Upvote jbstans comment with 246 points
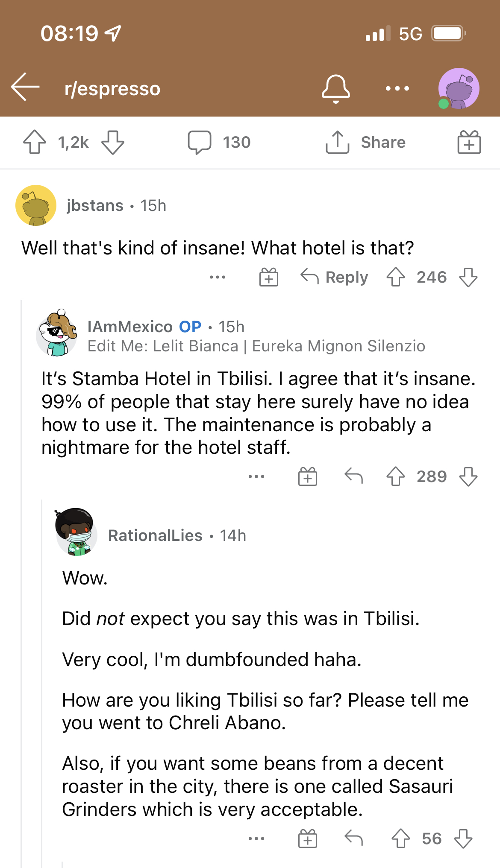The image size is (500, 868). 396,277
